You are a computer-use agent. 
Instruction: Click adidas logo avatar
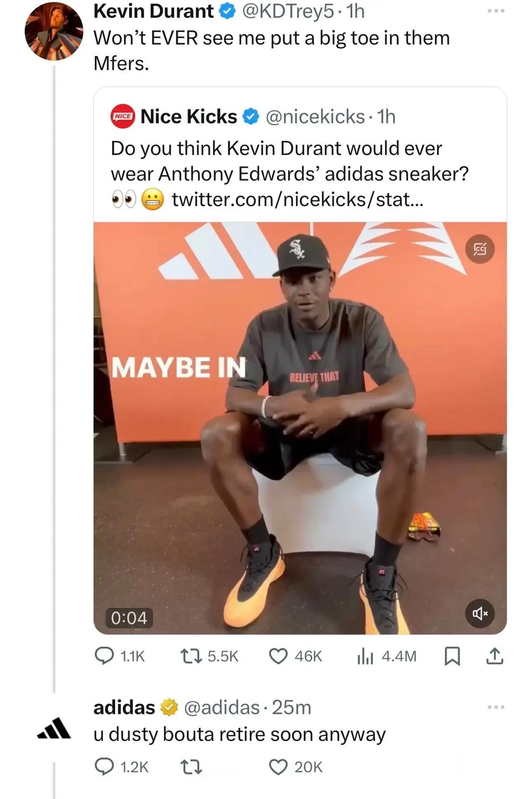[54, 728]
